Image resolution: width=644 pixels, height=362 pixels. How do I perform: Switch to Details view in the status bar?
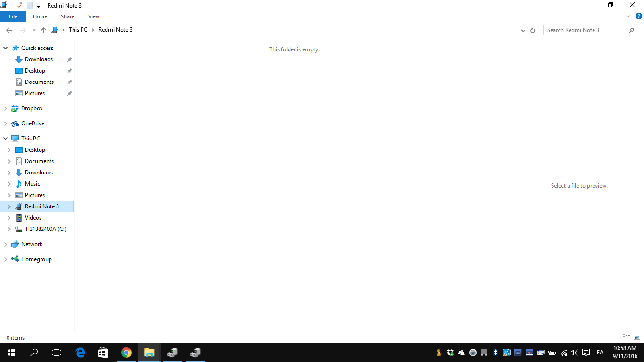tap(627, 337)
